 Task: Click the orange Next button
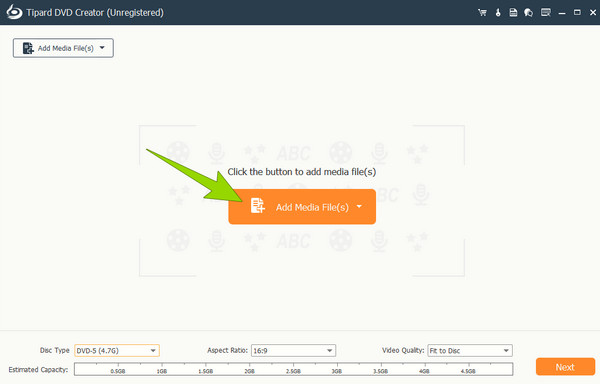pos(565,367)
